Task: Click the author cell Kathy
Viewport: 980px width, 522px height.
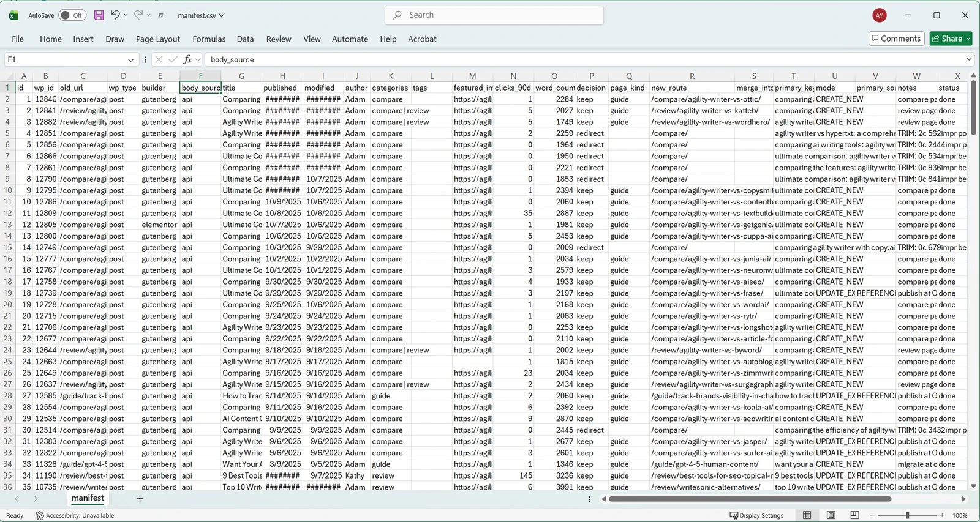Action: [x=356, y=475]
